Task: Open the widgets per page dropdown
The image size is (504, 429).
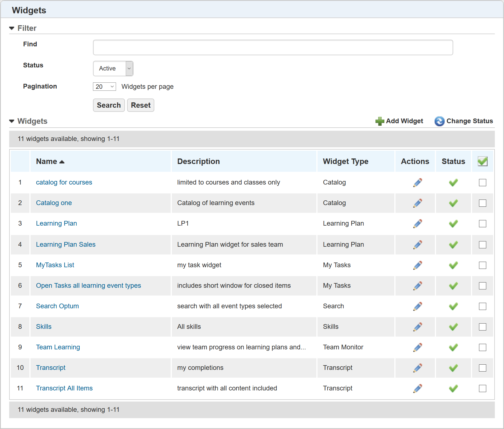Action: (104, 87)
